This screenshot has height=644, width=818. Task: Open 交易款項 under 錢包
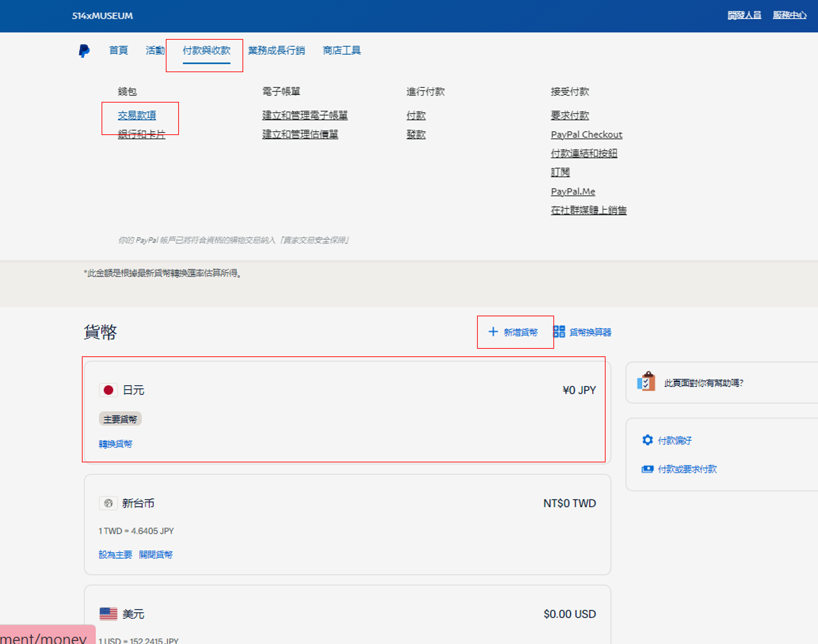tap(137, 116)
